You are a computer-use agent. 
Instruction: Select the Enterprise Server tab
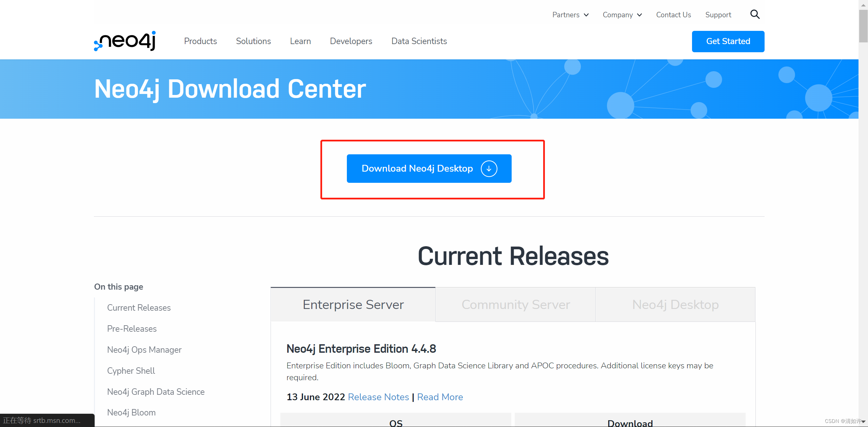353,305
